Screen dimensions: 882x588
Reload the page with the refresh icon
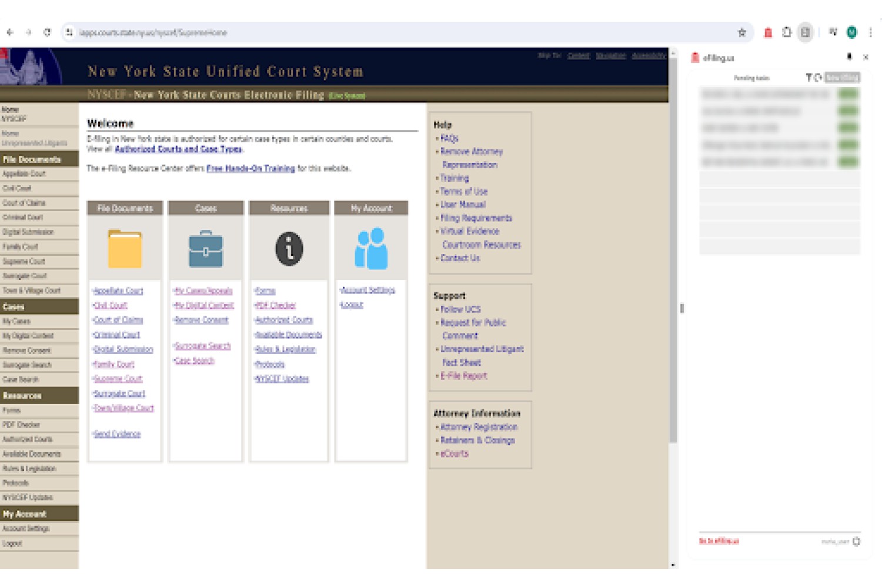click(x=47, y=32)
